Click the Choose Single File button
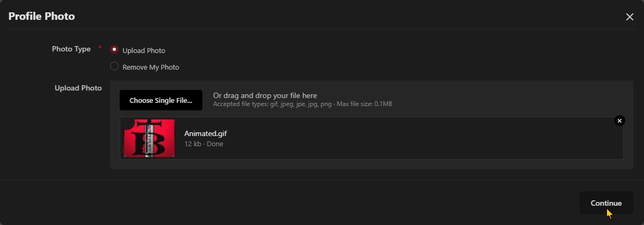The height and width of the screenshot is (225, 644). (x=161, y=100)
